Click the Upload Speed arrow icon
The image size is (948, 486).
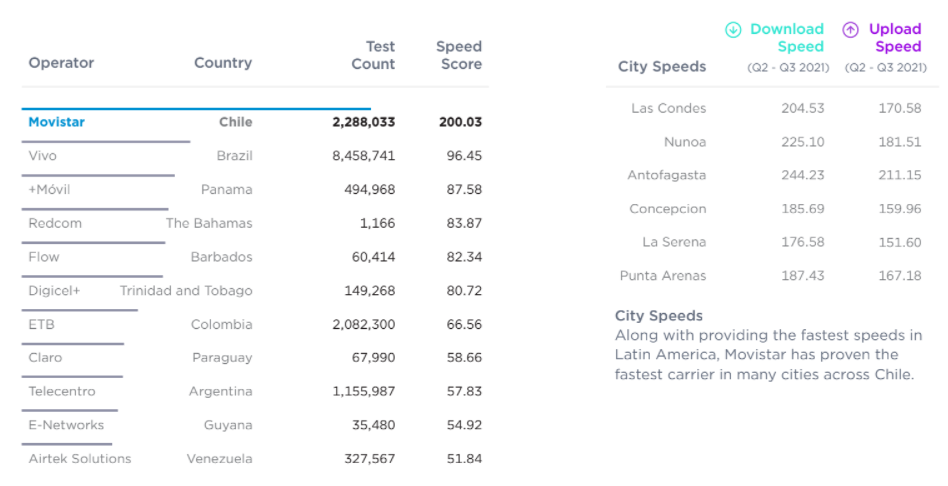click(x=851, y=30)
